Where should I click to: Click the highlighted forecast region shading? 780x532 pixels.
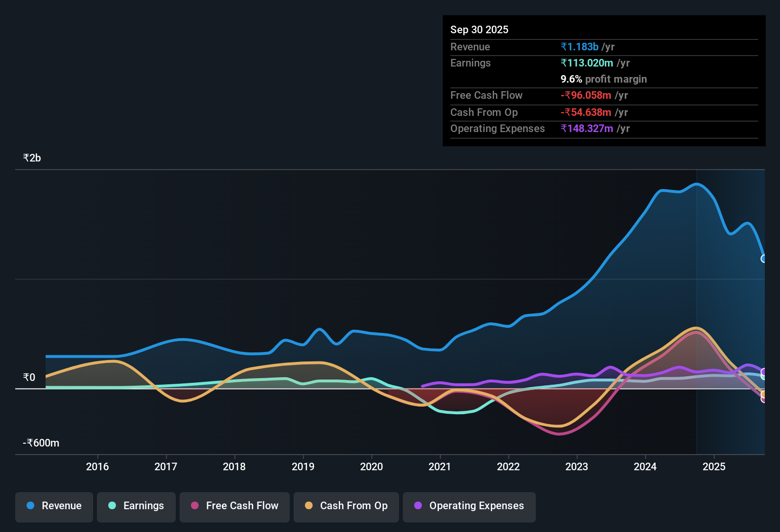tap(732, 309)
